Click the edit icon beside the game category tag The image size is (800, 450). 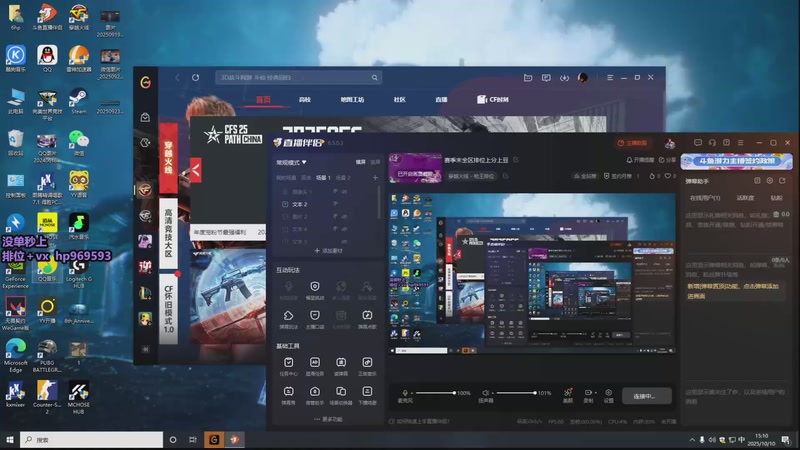pyautogui.click(x=506, y=176)
